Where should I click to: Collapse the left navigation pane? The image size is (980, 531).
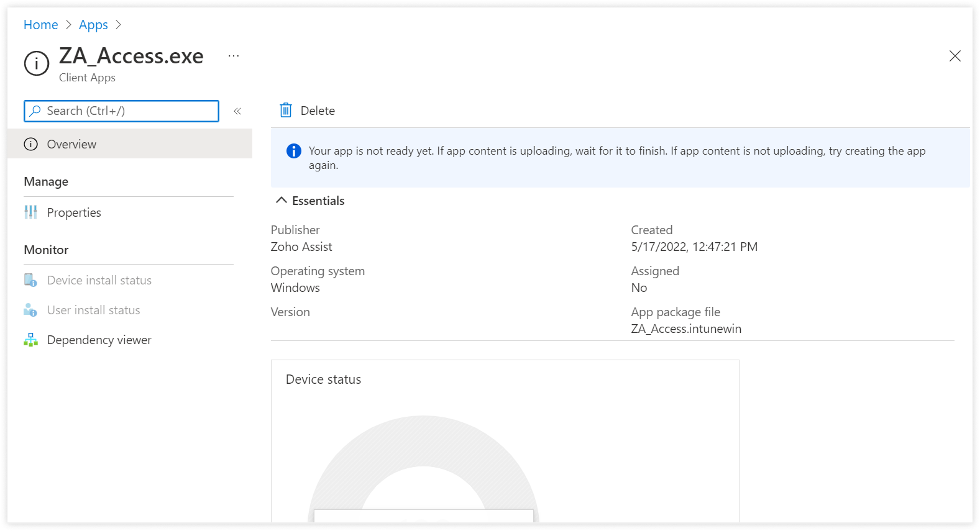tap(237, 111)
